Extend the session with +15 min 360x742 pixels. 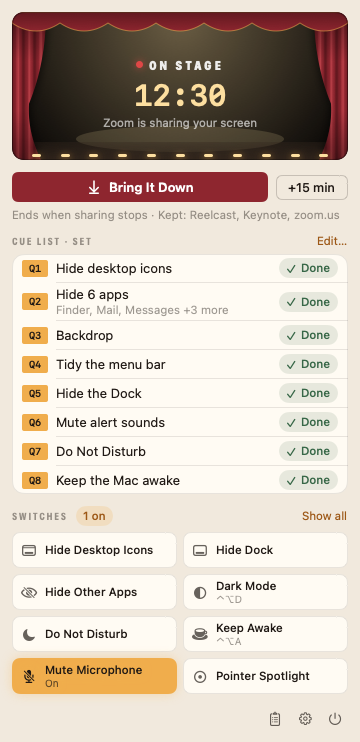coord(312,188)
